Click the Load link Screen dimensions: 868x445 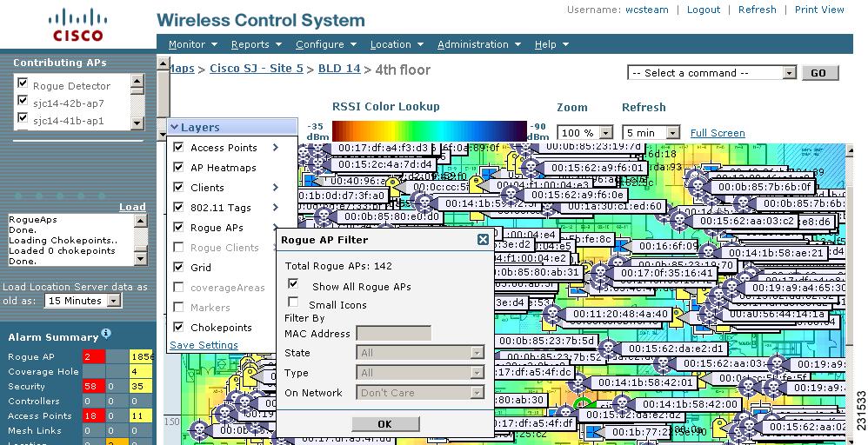tap(132, 207)
